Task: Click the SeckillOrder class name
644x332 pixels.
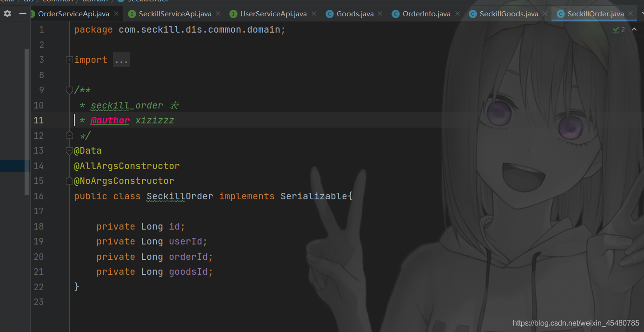Action: pyautogui.click(x=180, y=196)
